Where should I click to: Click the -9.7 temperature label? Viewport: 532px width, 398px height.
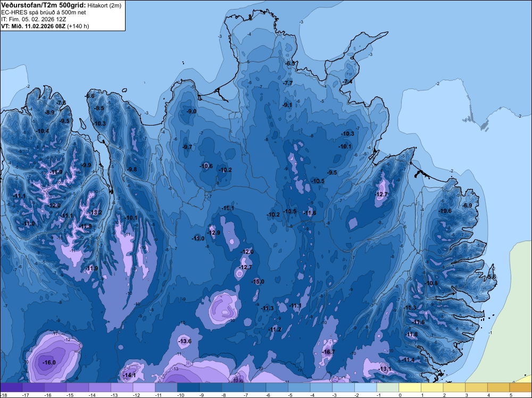(x=187, y=147)
